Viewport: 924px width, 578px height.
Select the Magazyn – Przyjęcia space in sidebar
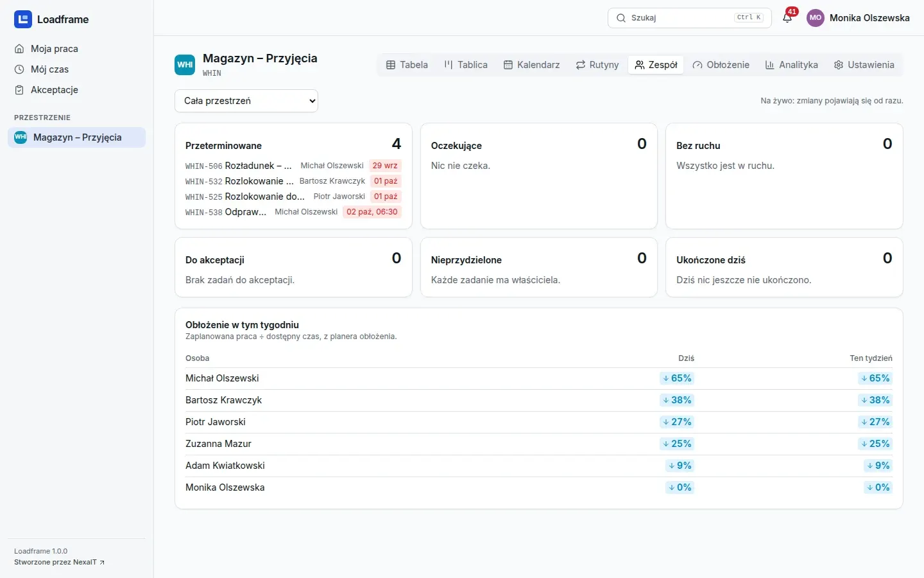(76, 137)
